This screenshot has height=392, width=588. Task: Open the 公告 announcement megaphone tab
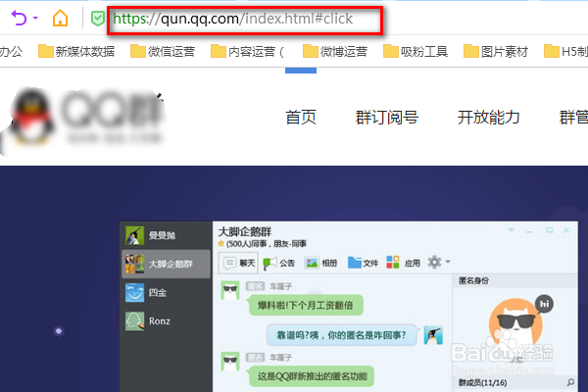pos(279,263)
